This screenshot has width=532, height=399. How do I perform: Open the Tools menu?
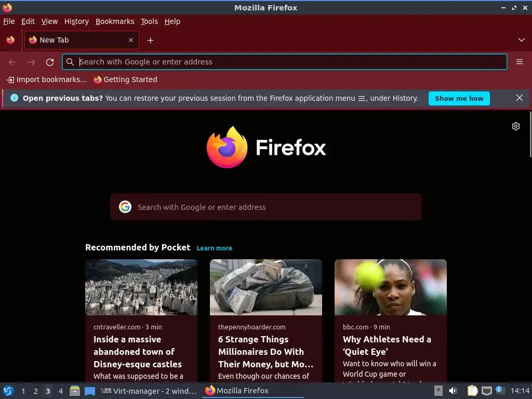[x=149, y=21]
